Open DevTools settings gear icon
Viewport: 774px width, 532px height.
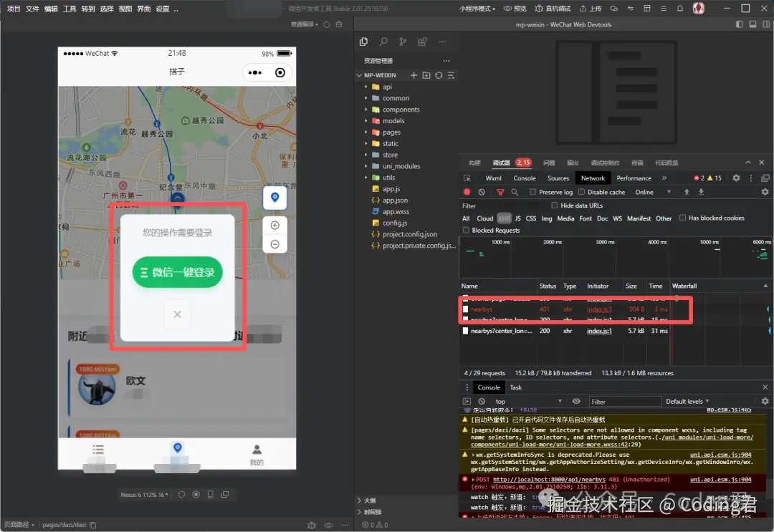[x=736, y=178]
